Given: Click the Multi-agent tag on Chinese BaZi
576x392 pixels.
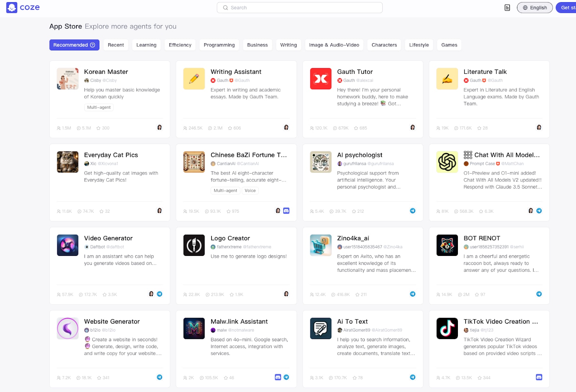Looking at the screenshot, I should [x=225, y=190].
